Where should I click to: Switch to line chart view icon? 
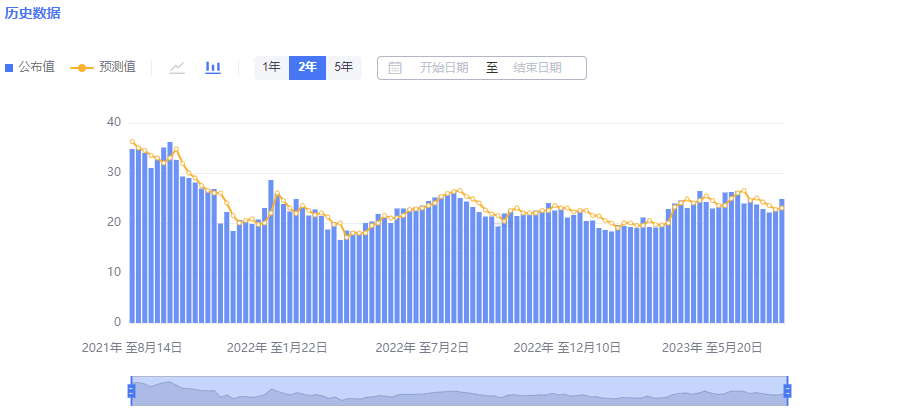[177, 67]
